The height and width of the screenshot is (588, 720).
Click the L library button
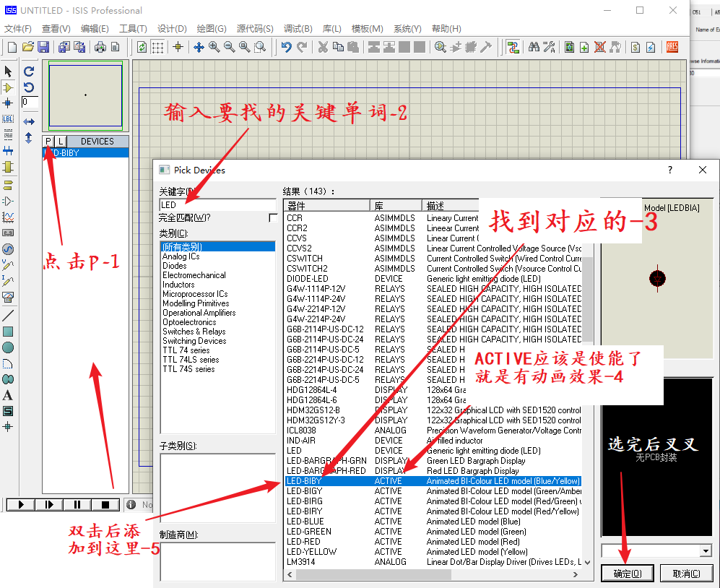coord(61,142)
